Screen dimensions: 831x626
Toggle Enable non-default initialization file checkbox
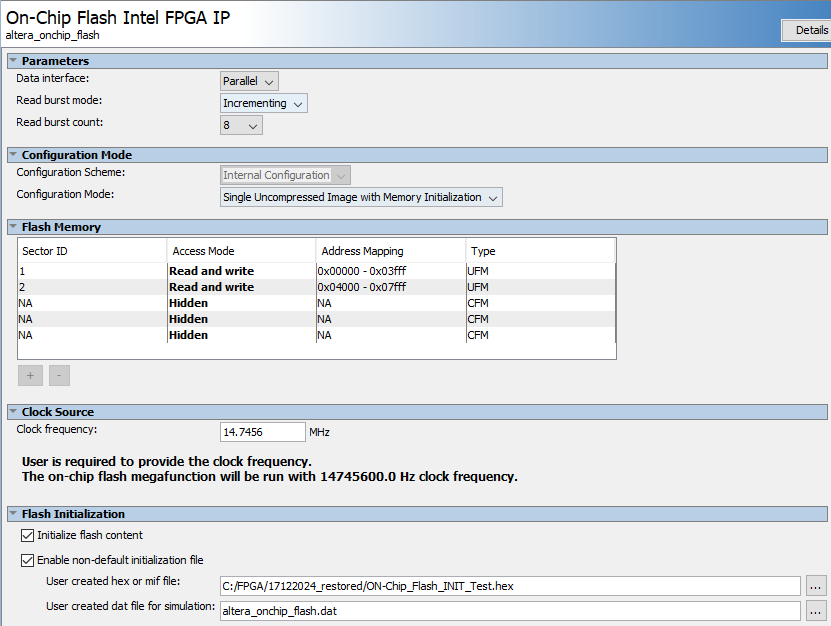point(27,560)
